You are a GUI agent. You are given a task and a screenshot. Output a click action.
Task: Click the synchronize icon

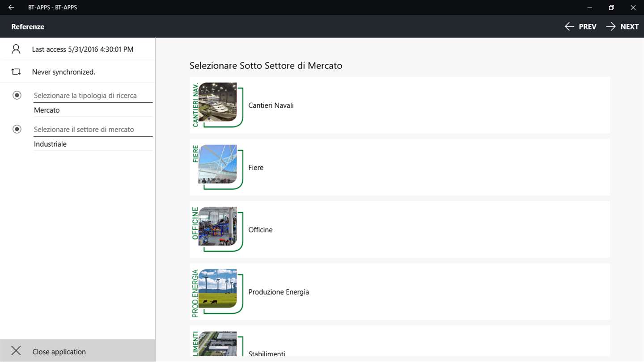(x=16, y=72)
